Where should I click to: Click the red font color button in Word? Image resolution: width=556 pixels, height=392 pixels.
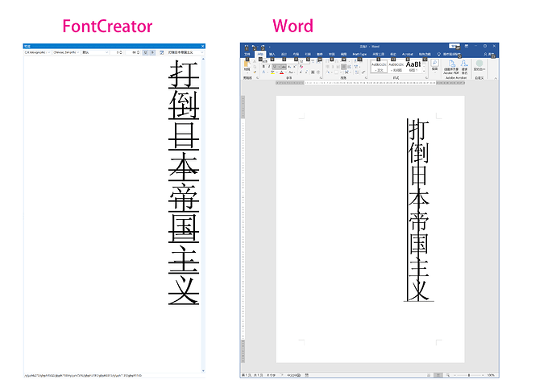[x=281, y=72]
